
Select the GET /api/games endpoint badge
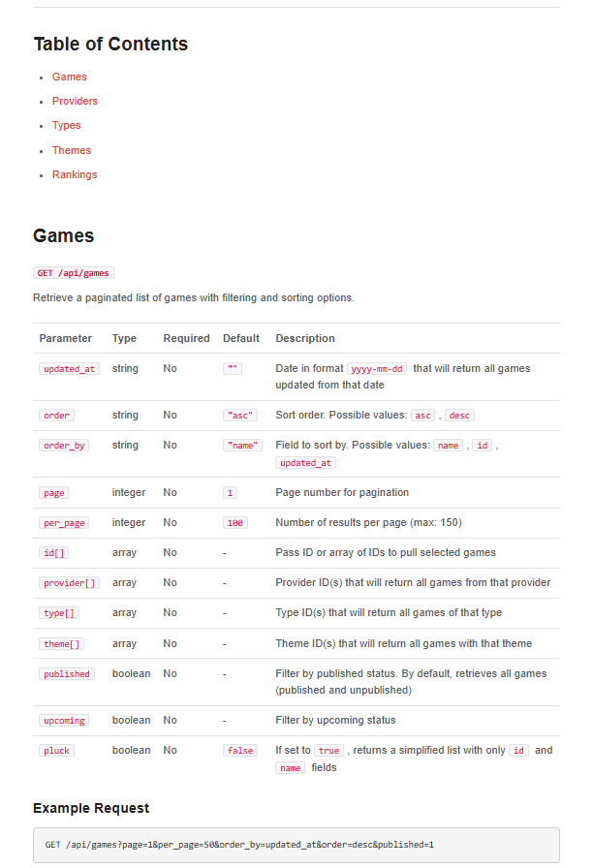coord(74,273)
